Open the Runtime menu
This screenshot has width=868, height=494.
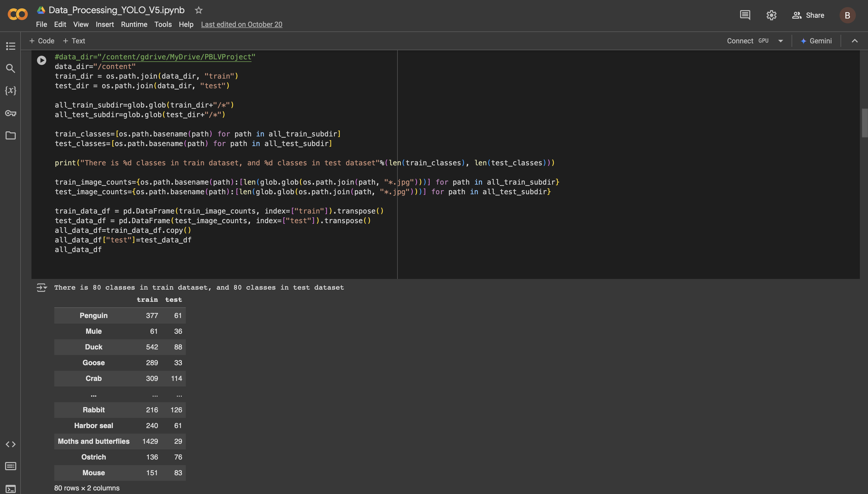(x=134, y=24)
